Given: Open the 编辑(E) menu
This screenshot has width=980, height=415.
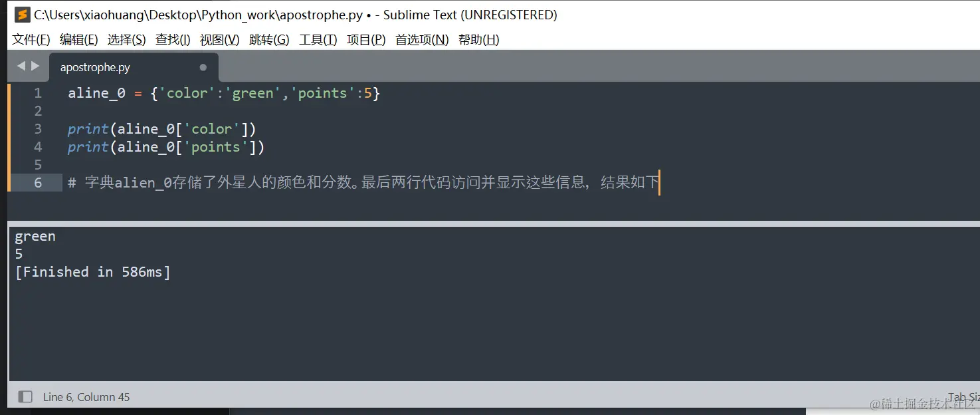Looking at the screenshot, I should [x=79, y=40].
